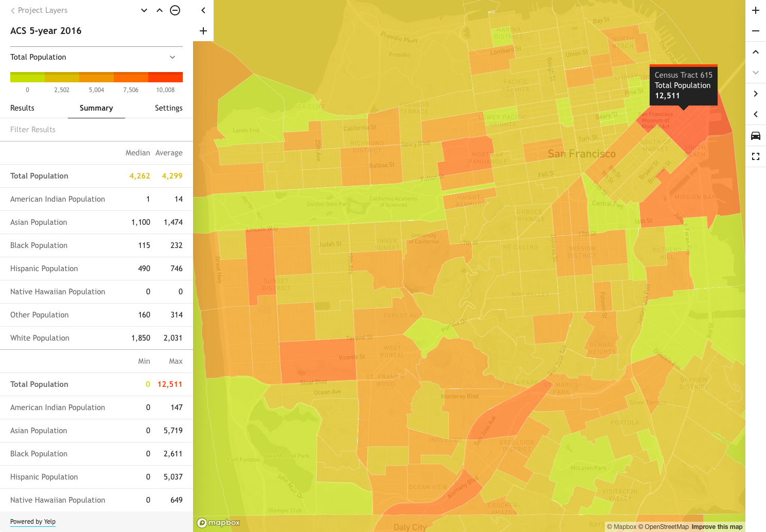Pan the map right with the arrow
Image resolution: width=766 pixels, height=532 pixels.
tap(756, 94)
